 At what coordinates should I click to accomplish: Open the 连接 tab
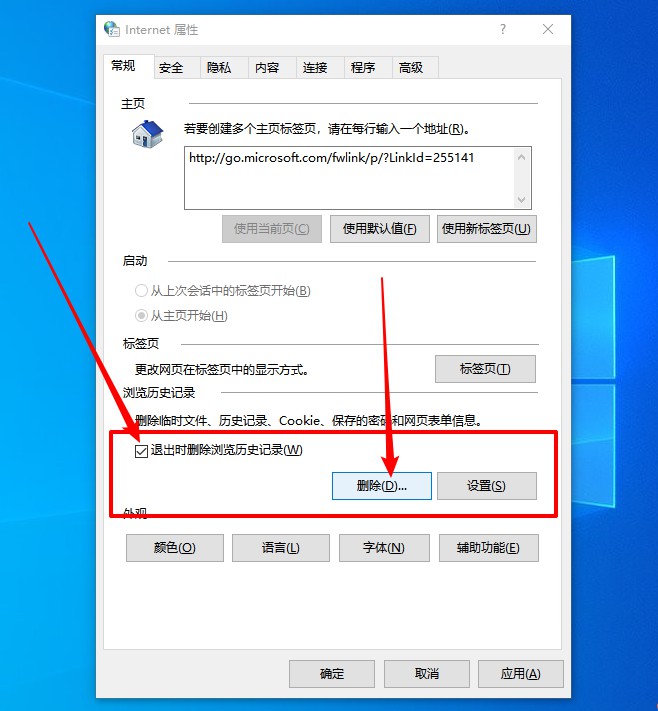(x=320, y=68)
